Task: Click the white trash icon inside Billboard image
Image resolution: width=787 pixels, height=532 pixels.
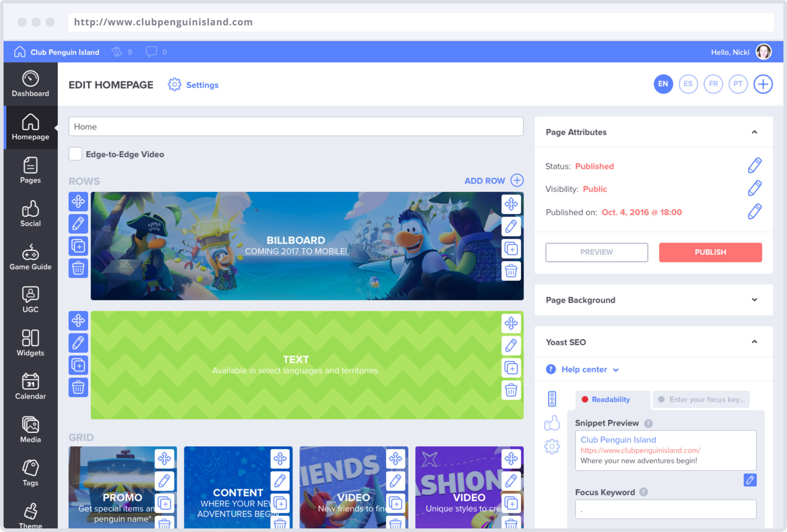Action: pos(511,271)
